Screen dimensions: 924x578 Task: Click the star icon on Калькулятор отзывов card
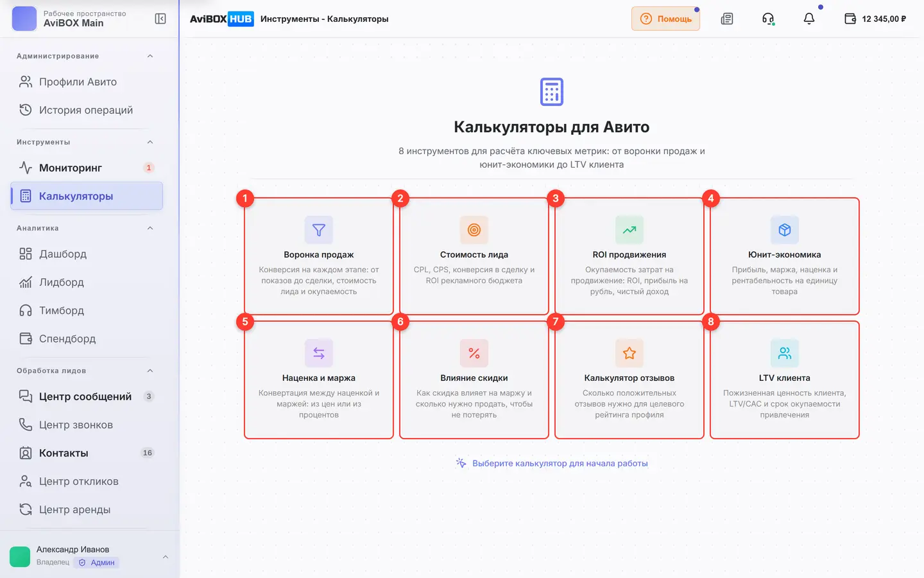pos(629,353)
